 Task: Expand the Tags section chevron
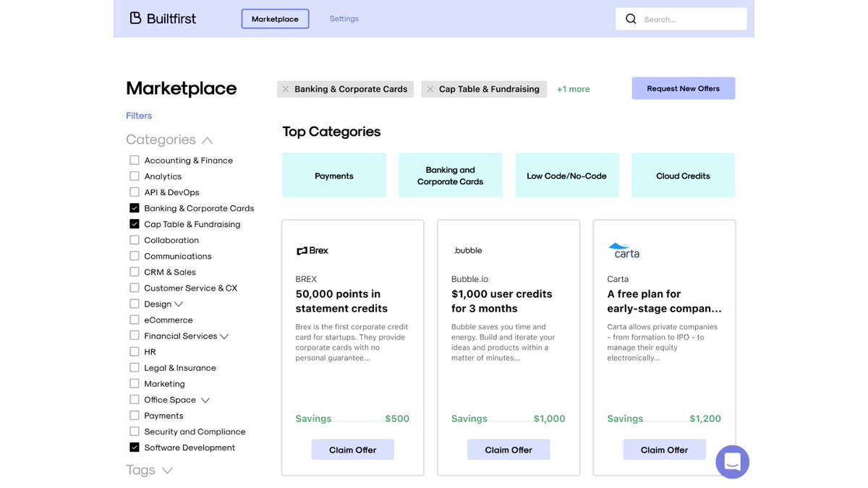tap(167, 470)
